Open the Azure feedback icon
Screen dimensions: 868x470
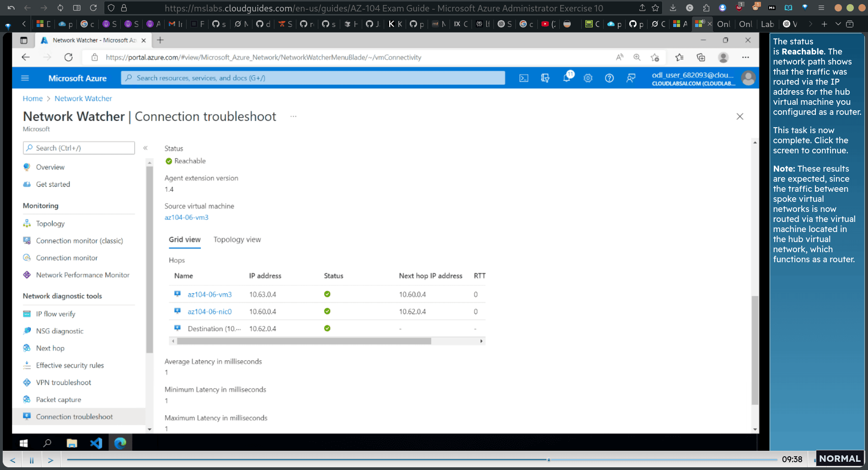click(631, 78)
